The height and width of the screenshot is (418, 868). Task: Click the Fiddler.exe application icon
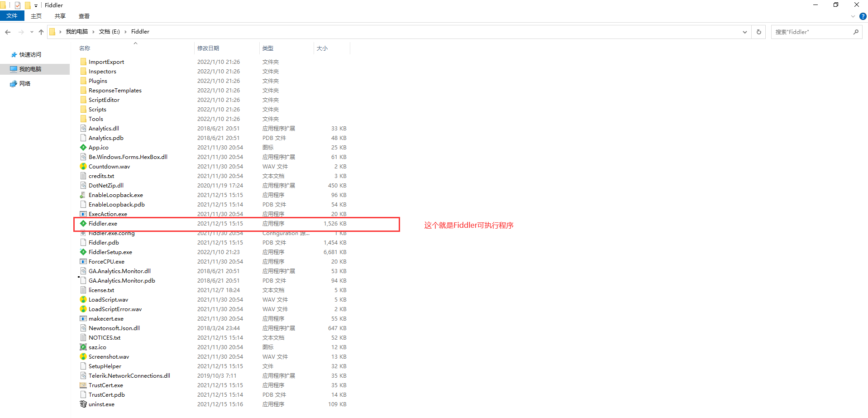[x=83, y=223]
